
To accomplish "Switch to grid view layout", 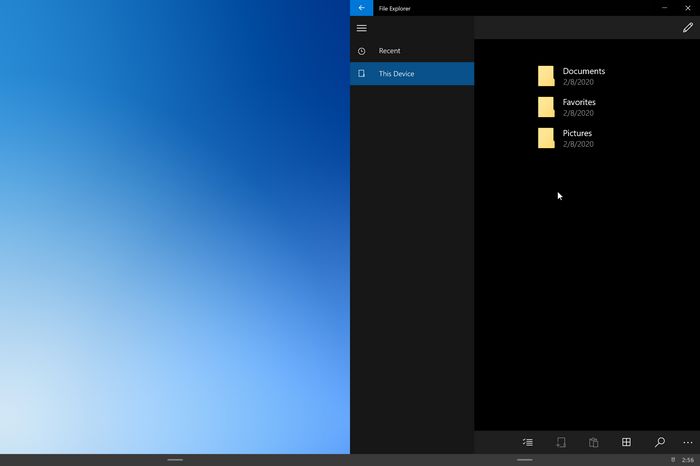I will tap(626, 442).
